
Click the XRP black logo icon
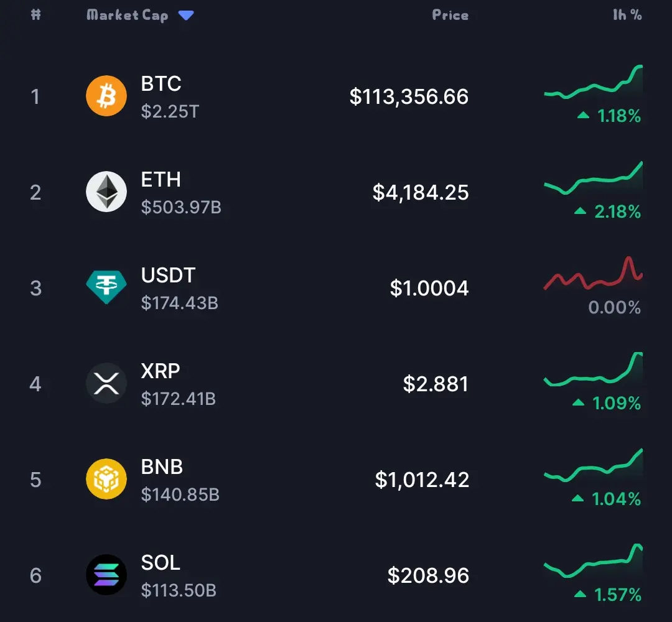(x=106, y=383)
